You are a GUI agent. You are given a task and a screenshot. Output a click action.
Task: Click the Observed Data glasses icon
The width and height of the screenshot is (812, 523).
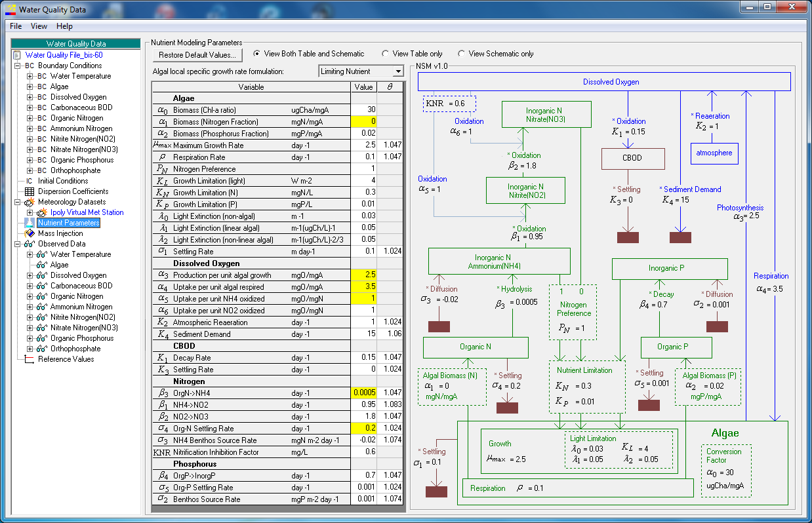tap(29, 244)
